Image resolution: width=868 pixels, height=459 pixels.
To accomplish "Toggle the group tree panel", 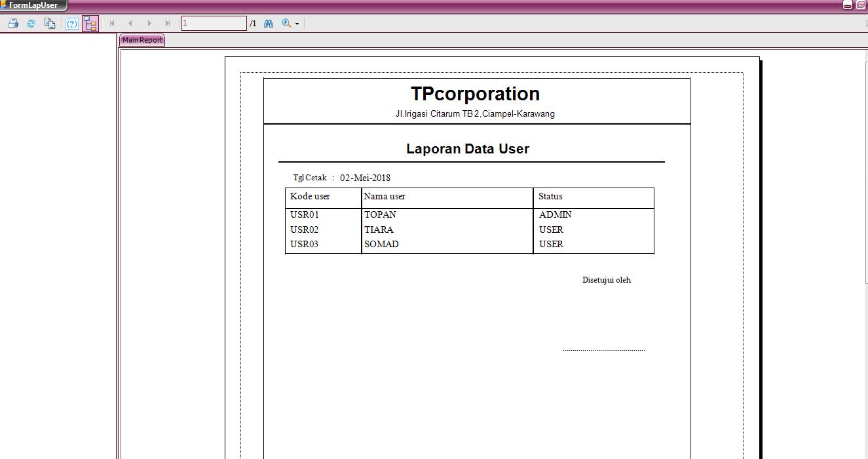I will [x=90, y=23].
